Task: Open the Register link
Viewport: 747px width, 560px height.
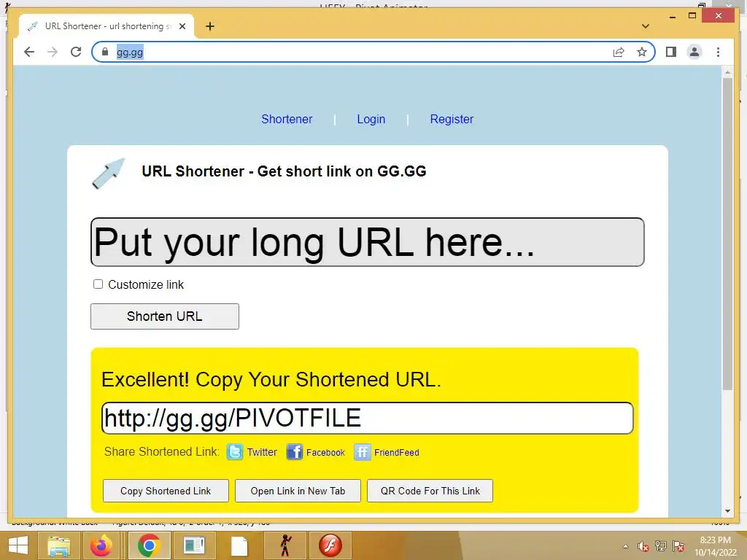Action: click(x=452, y=119)
